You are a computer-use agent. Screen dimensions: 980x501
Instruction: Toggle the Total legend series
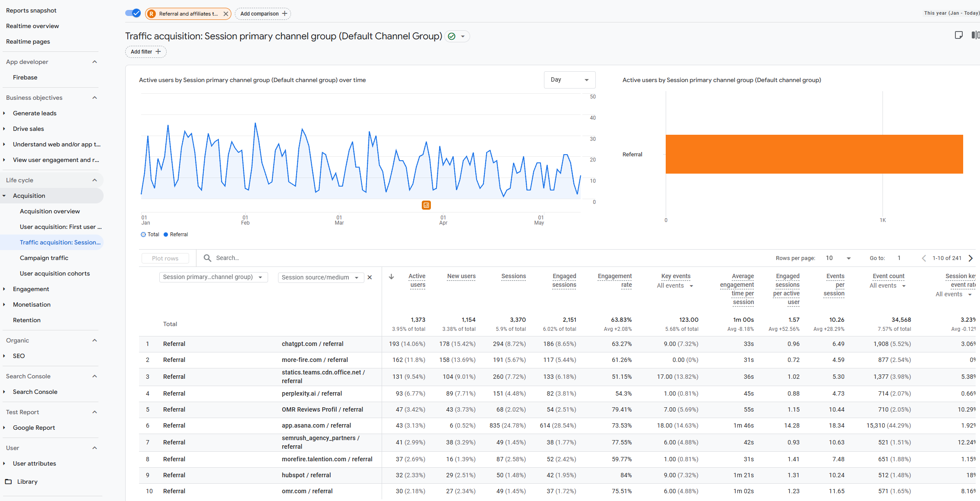pyautogui.click(x=150, y=235)
